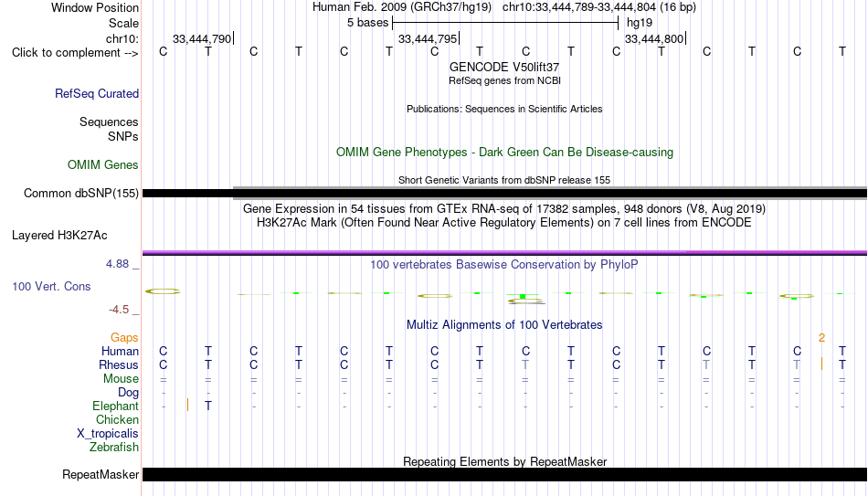Click the 'Human Feb. 2009 (GRCh37/hg19)' header
This screenshot has height=496, width=868.
(x=402, y=7)
